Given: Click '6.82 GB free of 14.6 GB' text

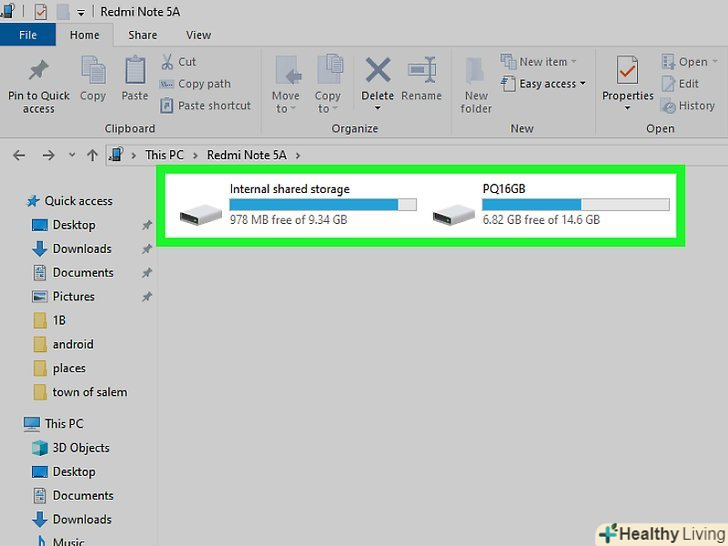Looking at the screenshot, I should 541,220.
